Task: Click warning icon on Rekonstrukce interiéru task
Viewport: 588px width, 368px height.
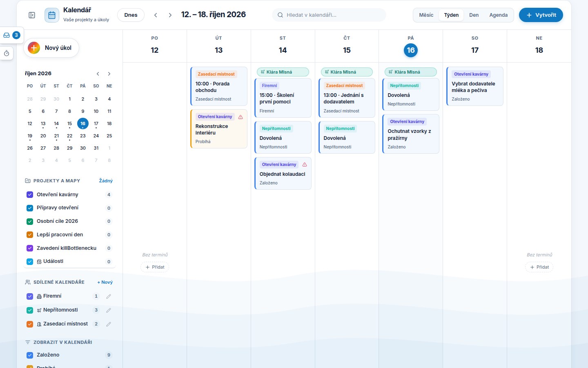Action: [x=241, y=117]
